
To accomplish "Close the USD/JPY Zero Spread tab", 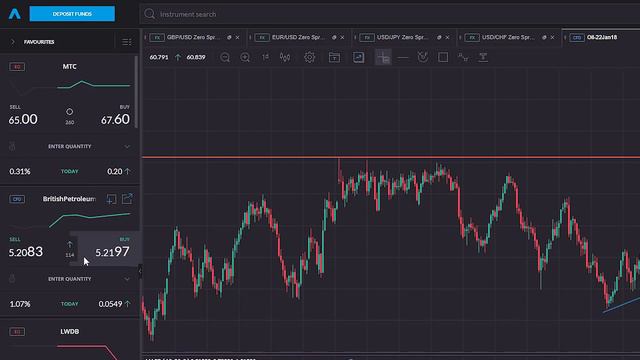I will 447,38.
